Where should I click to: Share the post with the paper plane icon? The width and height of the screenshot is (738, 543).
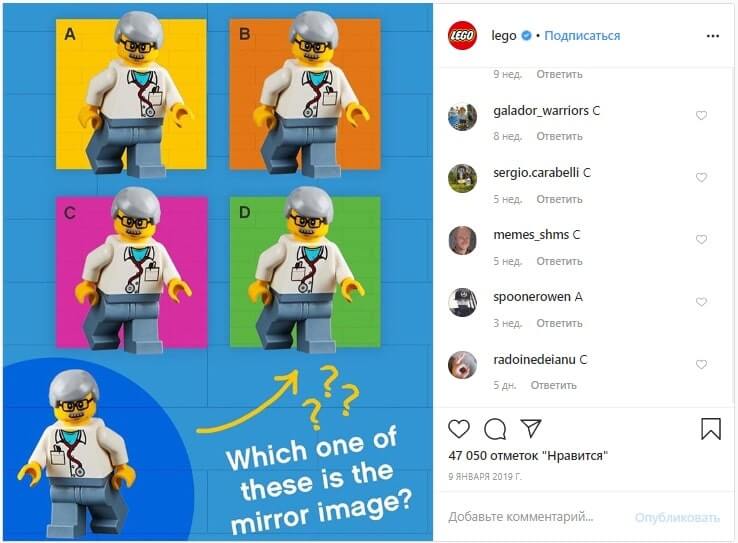531,428
